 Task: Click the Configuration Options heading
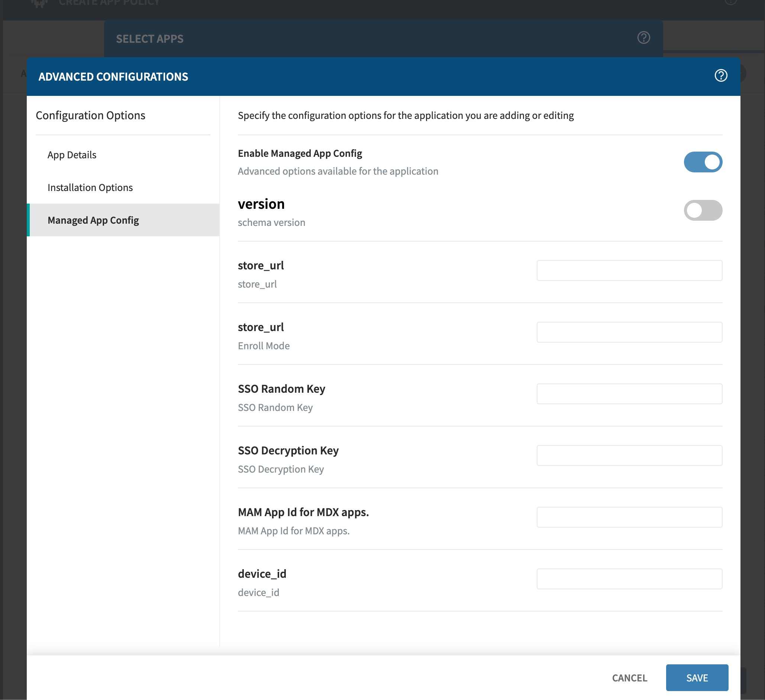coord(90,115)
